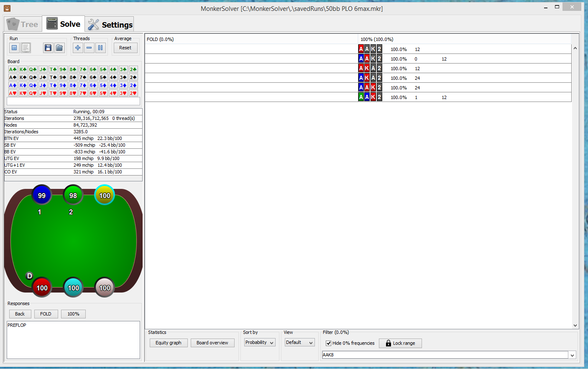Select the seven of hearts board card
The height and width of the screenshot is (369, 588).
coord(83,93)
